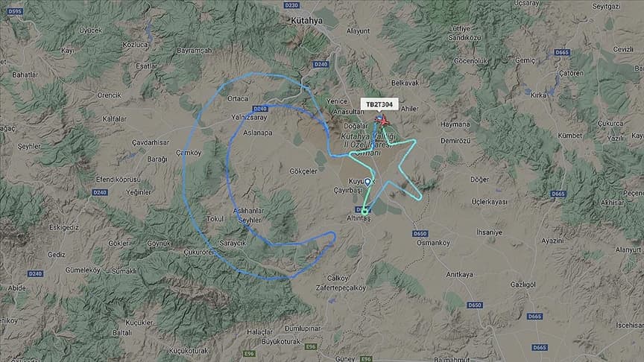This screenshot has height=362, width=644.
Task: Select the TB2T304 callsign label
Action: 379,105
